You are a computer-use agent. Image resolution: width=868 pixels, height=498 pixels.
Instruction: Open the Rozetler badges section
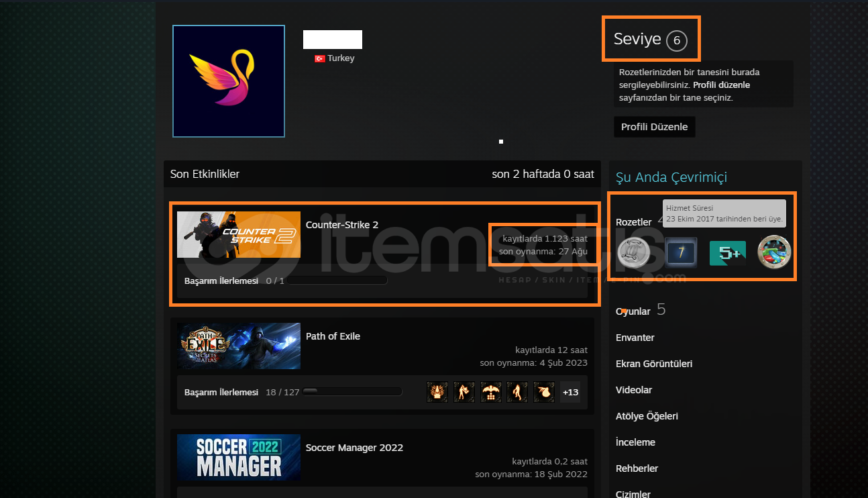tap(634, 222)
